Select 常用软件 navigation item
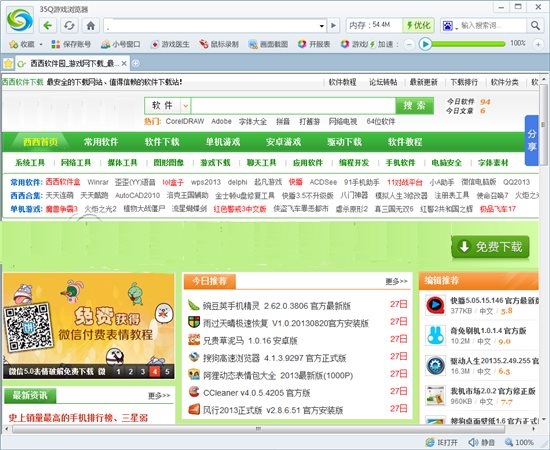 [101, 142]
